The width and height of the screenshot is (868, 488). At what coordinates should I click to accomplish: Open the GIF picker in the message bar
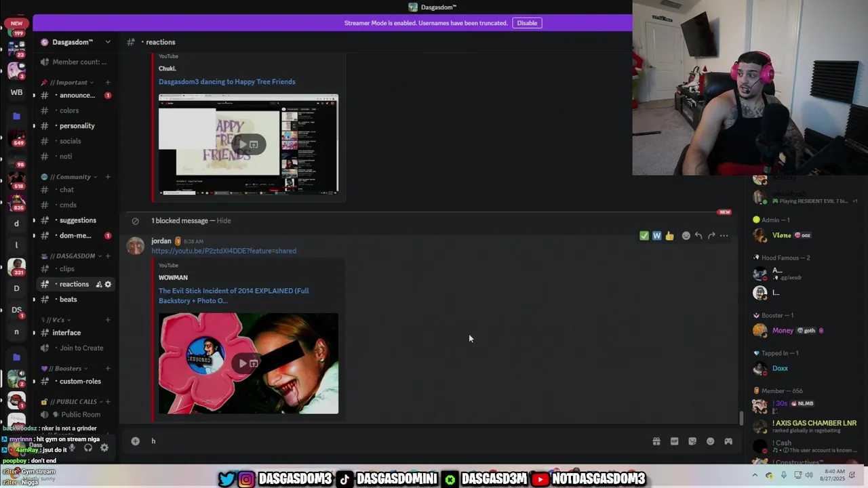pyautogui.click(x=674, y=441)
